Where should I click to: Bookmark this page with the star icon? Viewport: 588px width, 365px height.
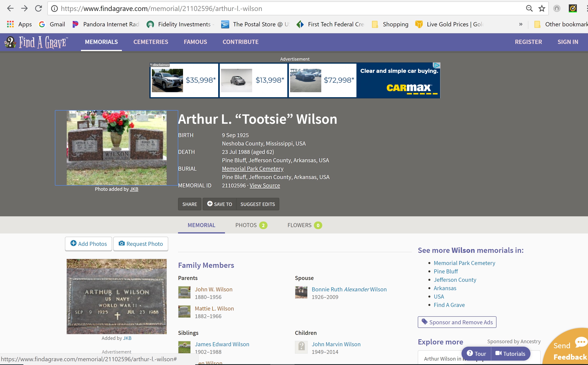542,8
